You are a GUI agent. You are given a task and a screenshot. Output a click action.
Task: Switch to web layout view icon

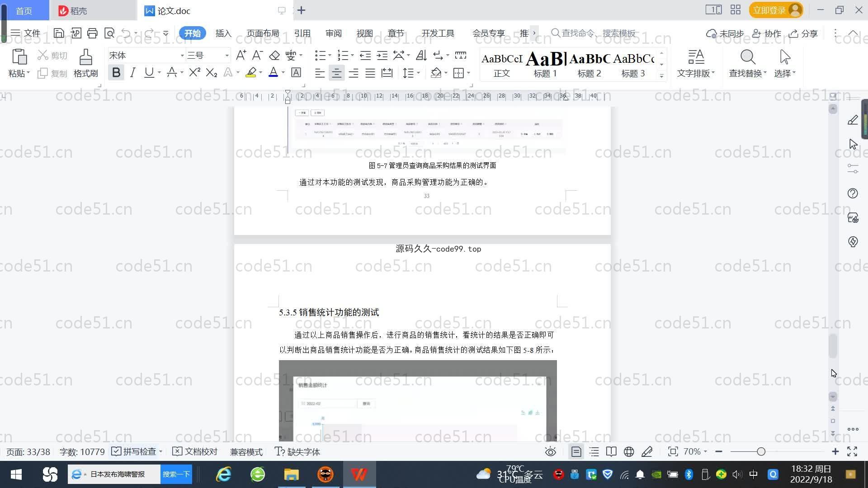[629, 452]
